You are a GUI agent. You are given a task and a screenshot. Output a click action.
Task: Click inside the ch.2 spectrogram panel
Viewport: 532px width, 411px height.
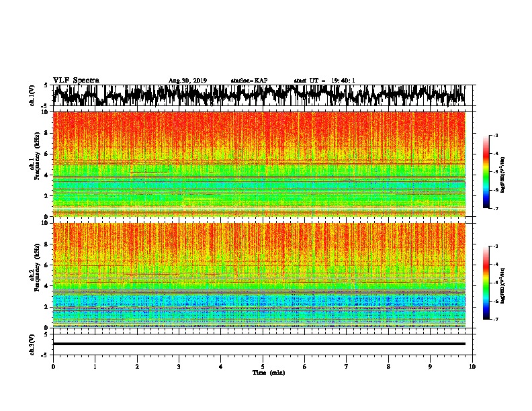tap(259, 275)
